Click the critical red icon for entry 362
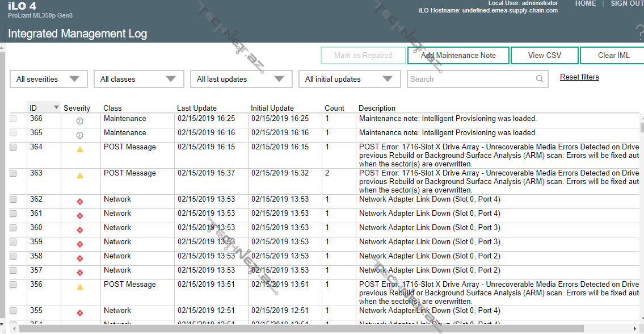 point(80,202)
